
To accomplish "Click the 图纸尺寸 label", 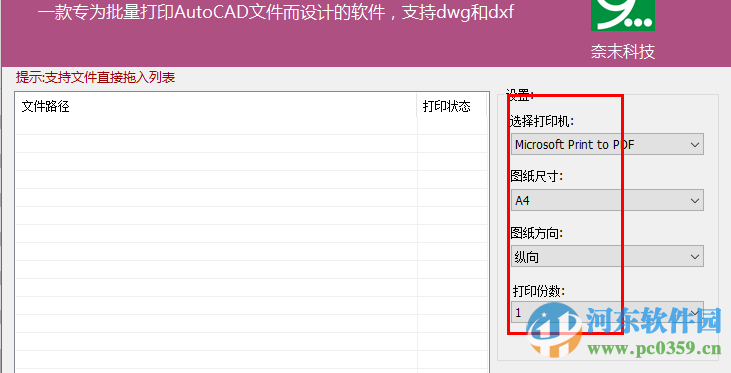I will (x=537, y=176).
